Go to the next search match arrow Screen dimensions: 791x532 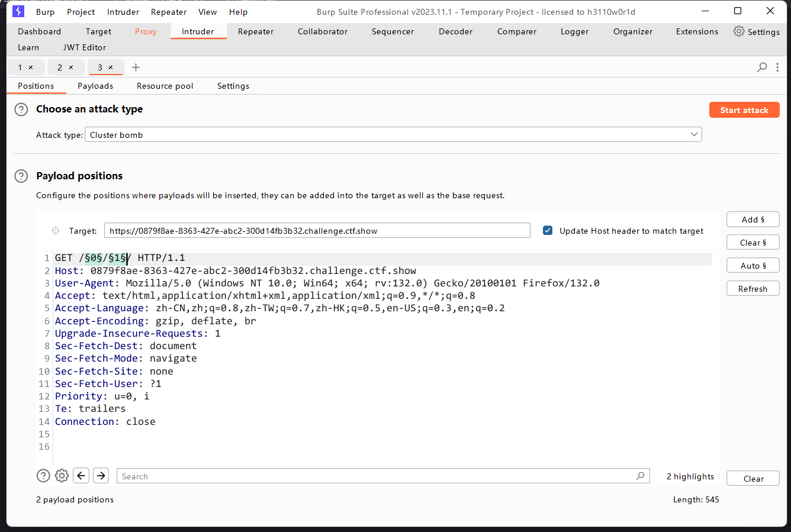(101, 475)
